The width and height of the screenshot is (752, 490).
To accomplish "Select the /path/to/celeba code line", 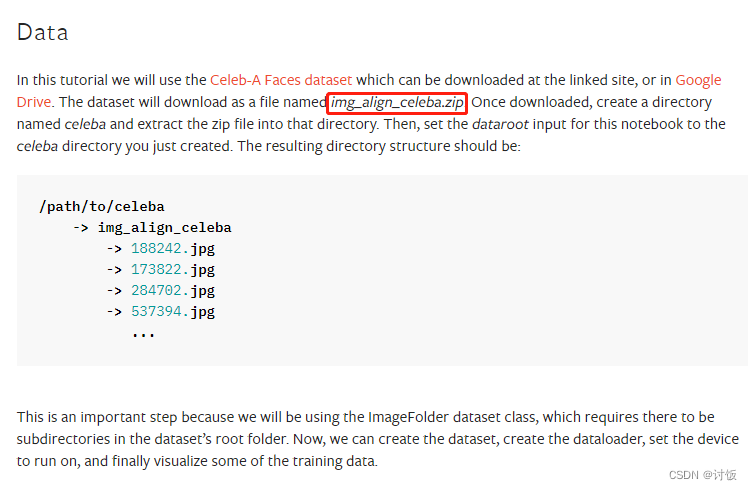I will click(102, 207).
